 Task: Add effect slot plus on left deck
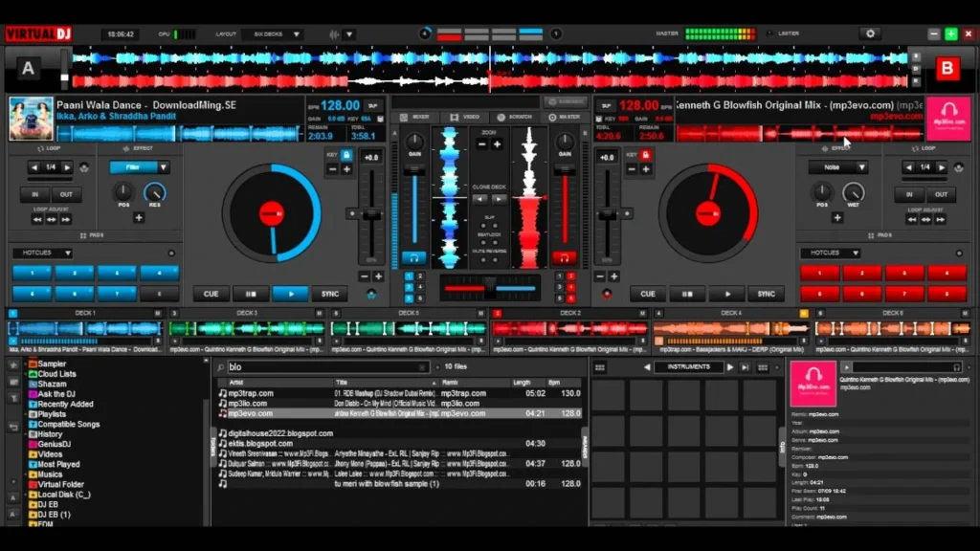click(x=139, y=217)
